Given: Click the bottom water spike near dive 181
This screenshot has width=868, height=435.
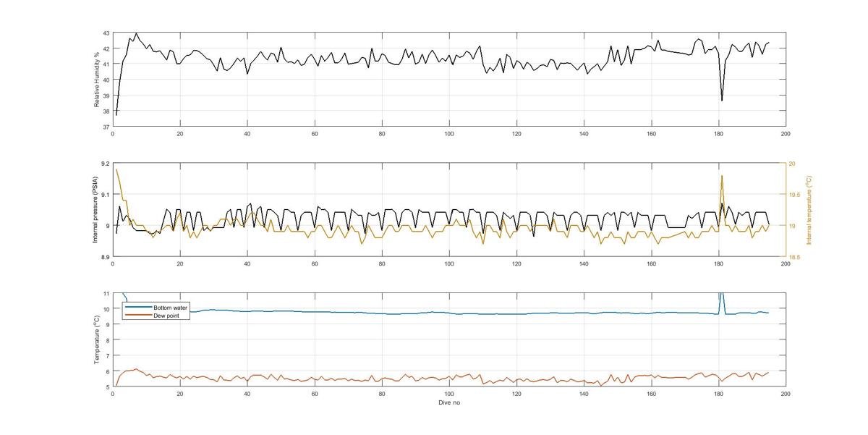Looking at the screenshot, I should pyautogui.click(x=721, y=295).
